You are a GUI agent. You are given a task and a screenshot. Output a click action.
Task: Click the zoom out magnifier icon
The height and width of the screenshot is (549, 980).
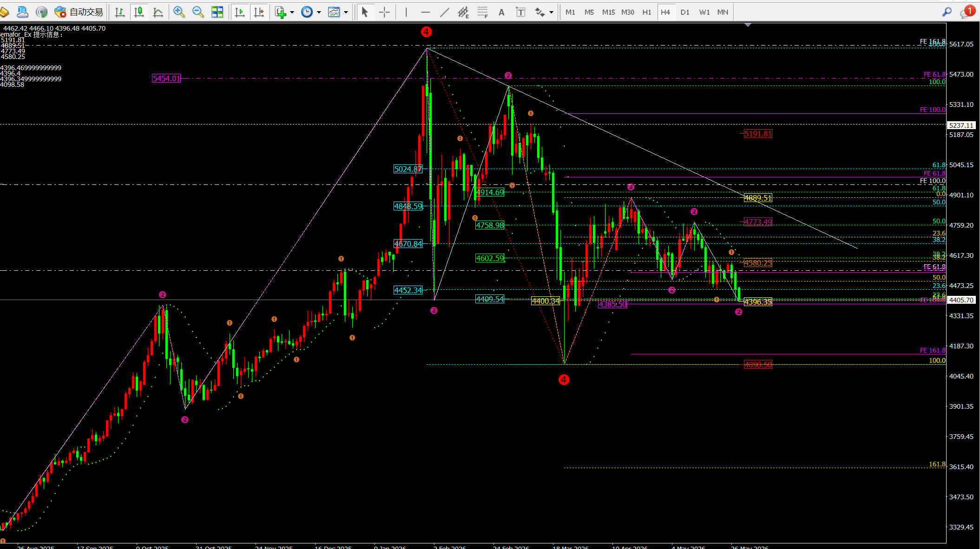198,12
